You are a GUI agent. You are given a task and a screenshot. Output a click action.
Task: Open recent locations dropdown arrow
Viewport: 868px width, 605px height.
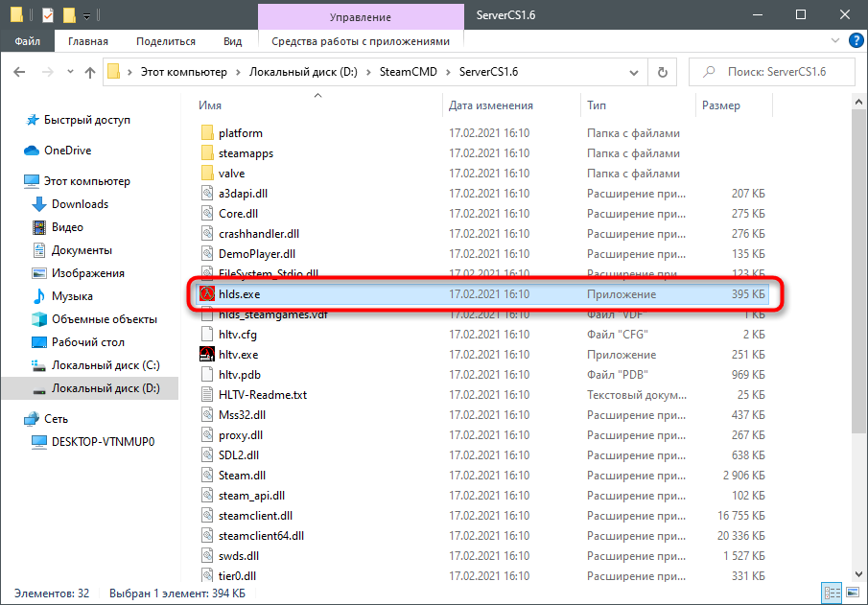click(70, 71)
